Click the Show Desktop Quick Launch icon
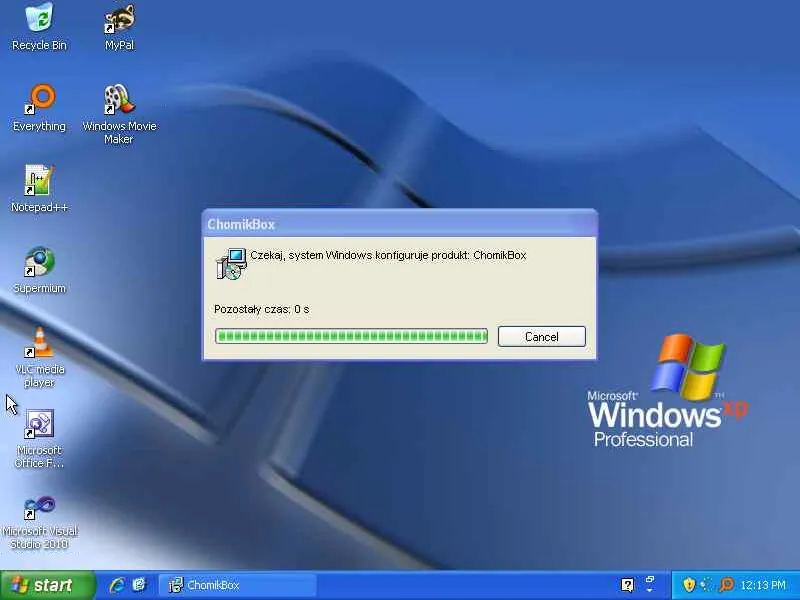800x600 pixels. [x=139, y=585]
